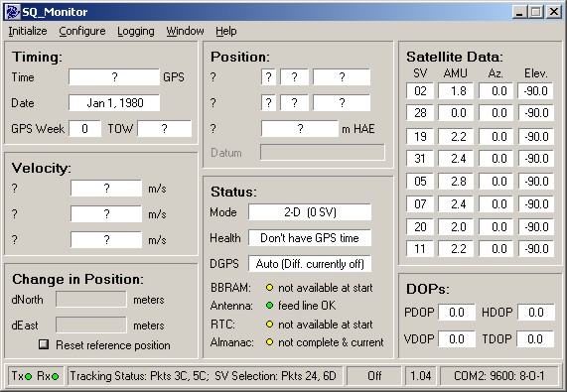This screenshot has width=567, height=392.
Task: Minimize the SQ_Monitor window
Action: coord(519,12)
